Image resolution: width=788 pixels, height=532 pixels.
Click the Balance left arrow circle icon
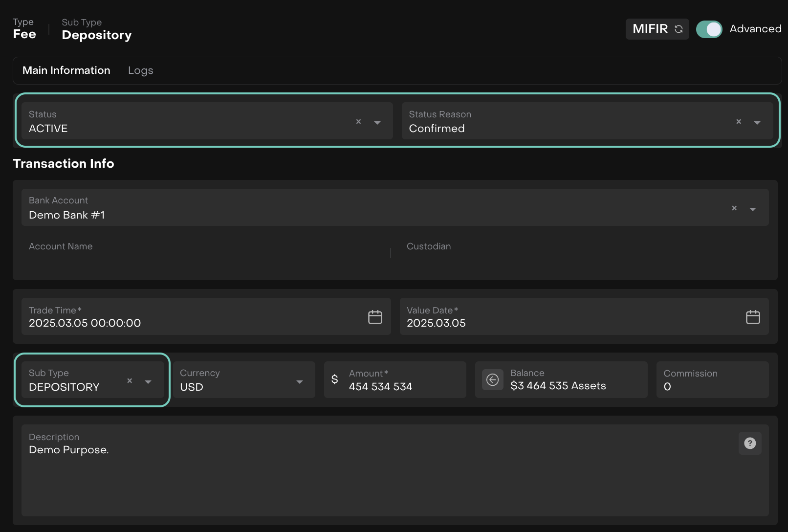(x=493, y=379)
